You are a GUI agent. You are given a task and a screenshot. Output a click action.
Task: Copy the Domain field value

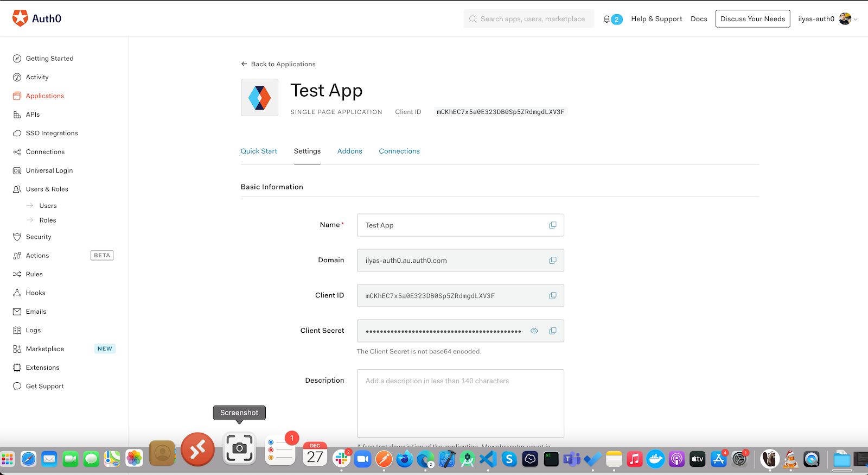553,261
